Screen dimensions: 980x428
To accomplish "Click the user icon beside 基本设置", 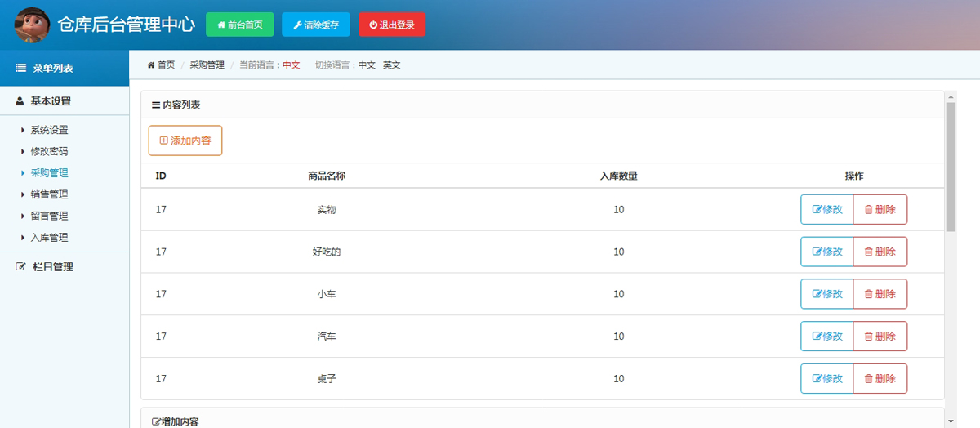I will (20, 101).
